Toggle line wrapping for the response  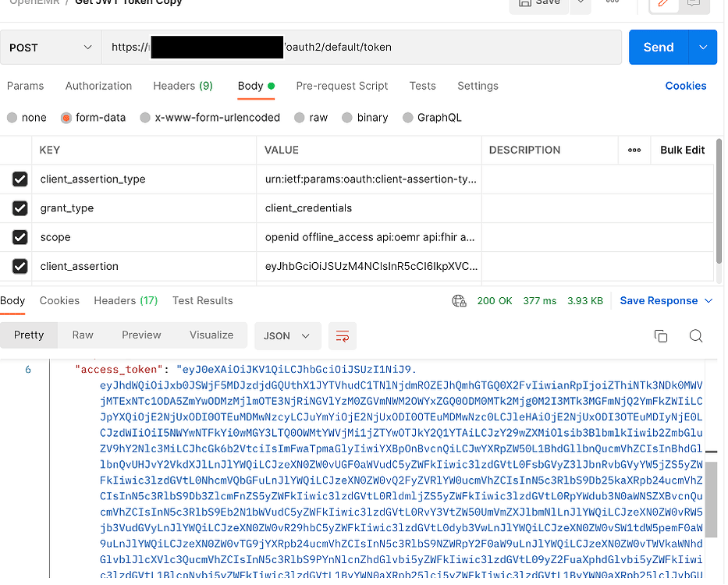pyautogui.click(x=343, y=335)
